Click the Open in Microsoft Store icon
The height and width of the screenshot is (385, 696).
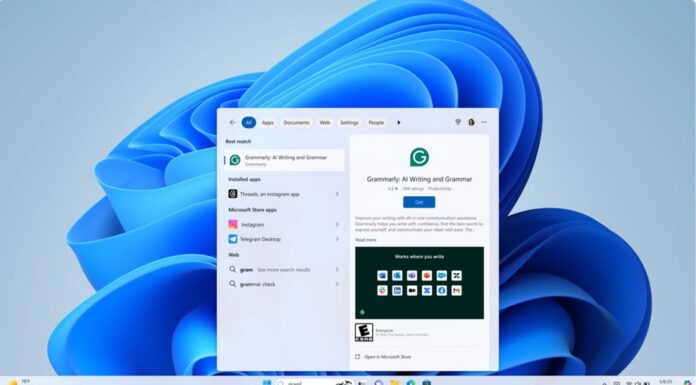pyautogui.click(x=358, y=357)
